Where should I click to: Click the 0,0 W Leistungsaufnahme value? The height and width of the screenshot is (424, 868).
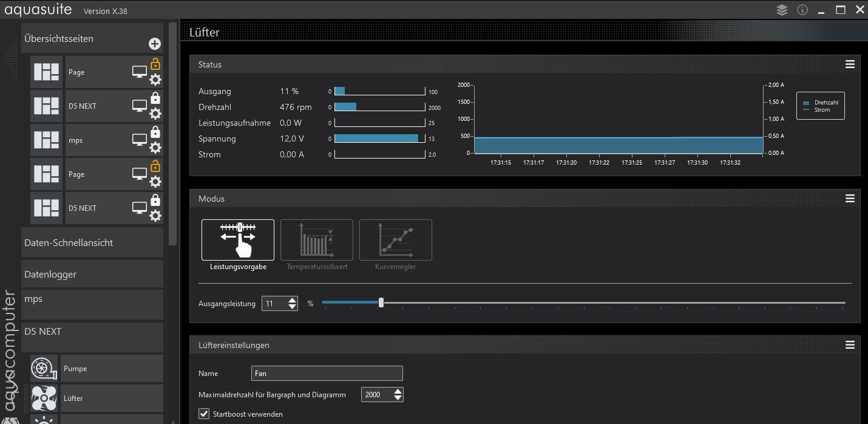pyautogui.click(x=291, y=123)
